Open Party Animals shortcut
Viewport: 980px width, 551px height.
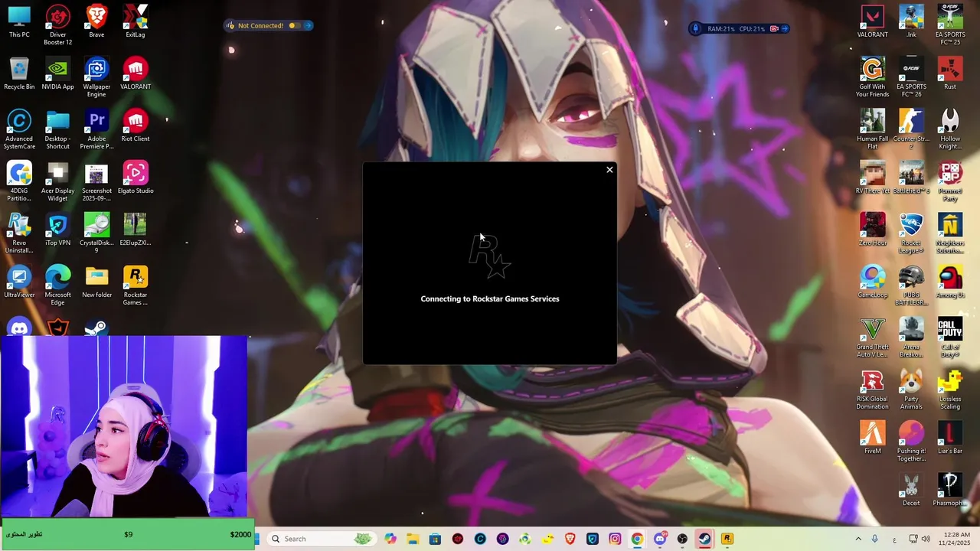(911, 390)
